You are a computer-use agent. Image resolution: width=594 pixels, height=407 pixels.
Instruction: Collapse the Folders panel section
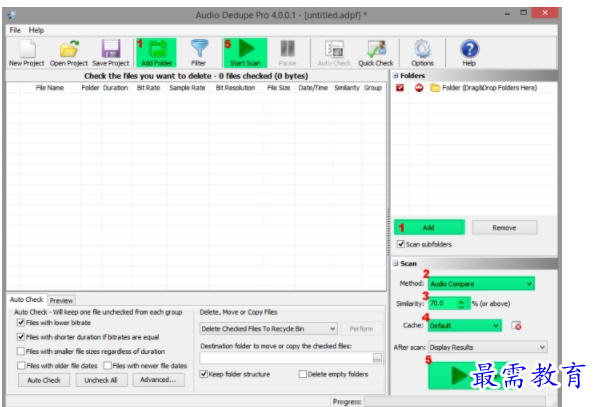tap(395, 76)
